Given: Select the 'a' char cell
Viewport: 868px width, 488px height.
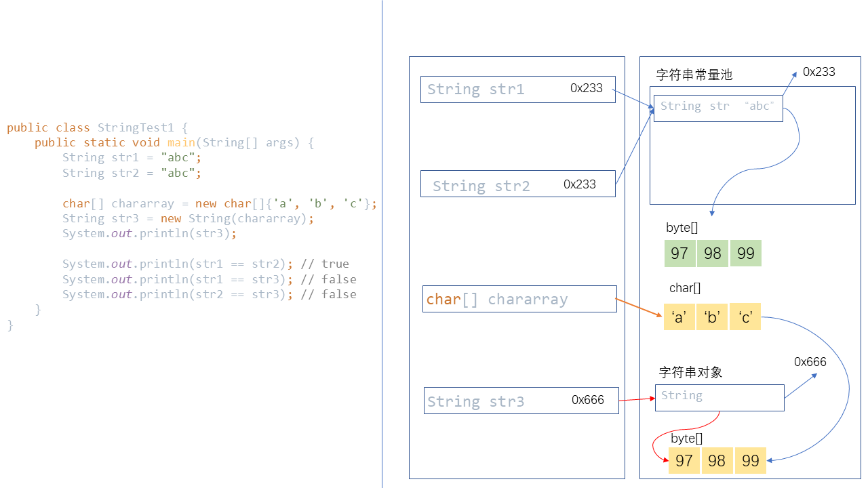Looking at the screenshot, I should [x=679, y=317].
